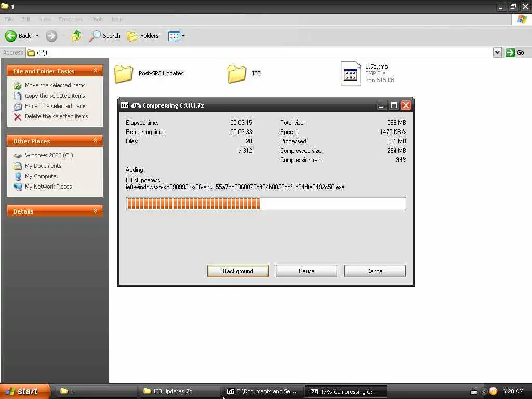Click Copy the selected items
Viewport: 532px width, 399px height.
point(55,96)
